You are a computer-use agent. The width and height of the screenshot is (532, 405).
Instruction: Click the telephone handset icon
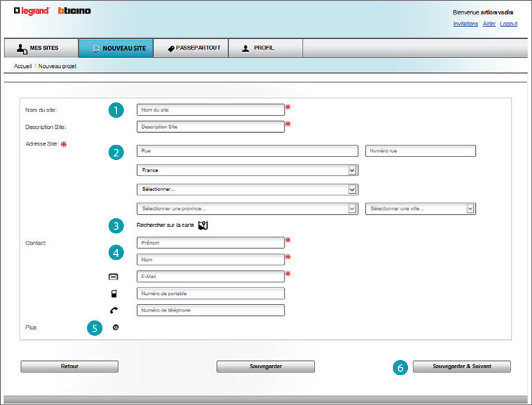click(x=114, y=311)
